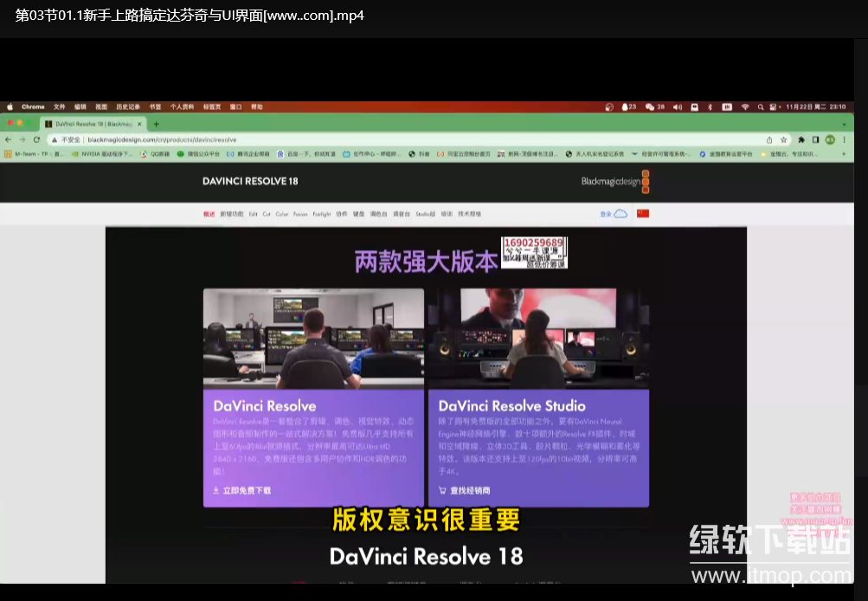Open the 文件 menu
The height and width of the screenshot is (601, 868).
pyautogui.click(x=59, y=107)
